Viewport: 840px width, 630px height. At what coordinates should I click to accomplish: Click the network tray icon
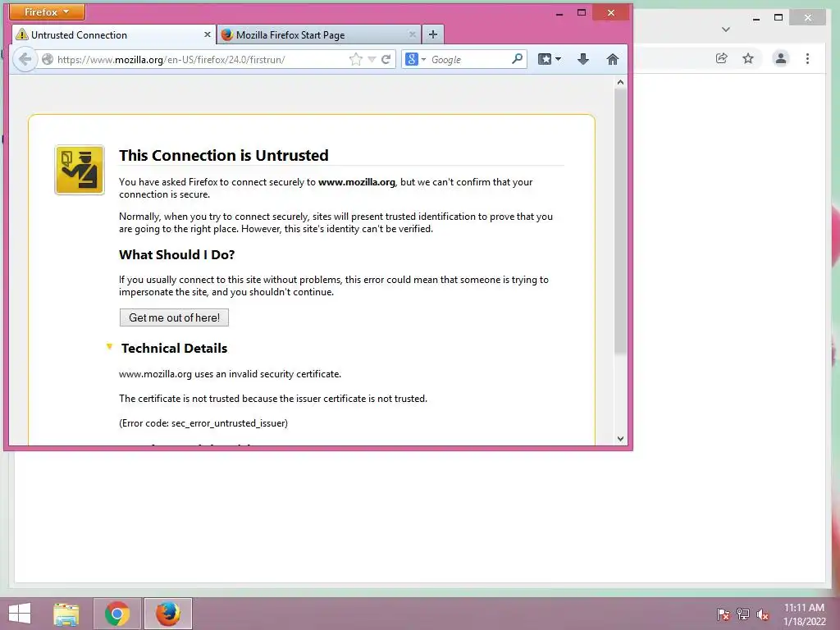click(x=743, y=614)
